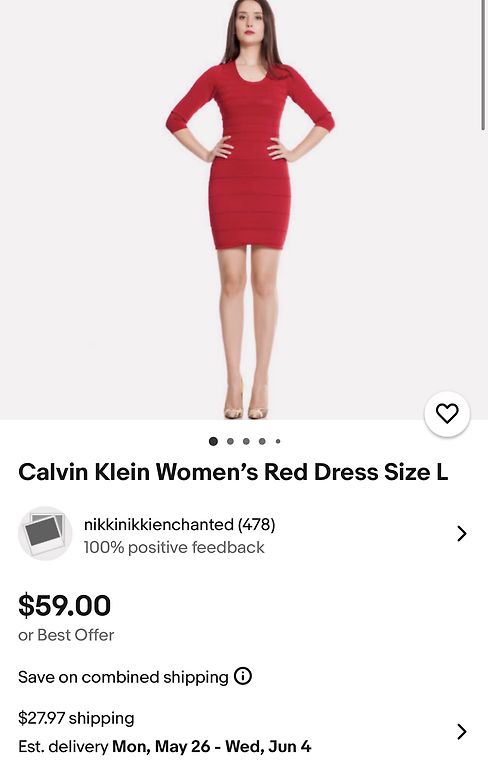Open the seller avatar photo icon
Screen dimensions: 488x768
45,533
